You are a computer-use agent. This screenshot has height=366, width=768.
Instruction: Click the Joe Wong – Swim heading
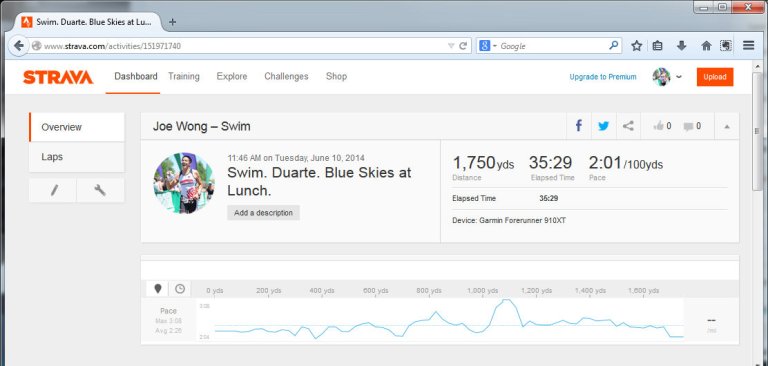pos(201,126)
